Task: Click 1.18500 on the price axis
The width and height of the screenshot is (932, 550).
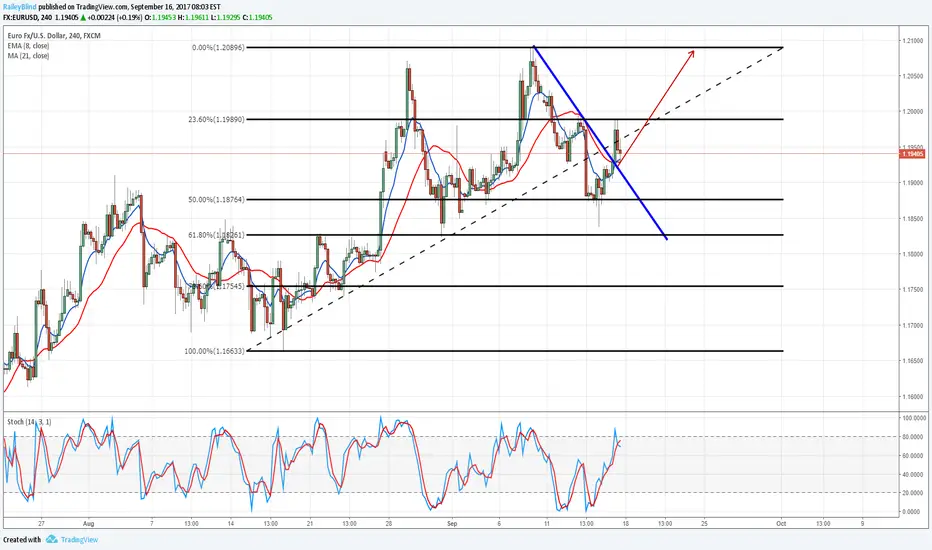Action: (913, 219)
